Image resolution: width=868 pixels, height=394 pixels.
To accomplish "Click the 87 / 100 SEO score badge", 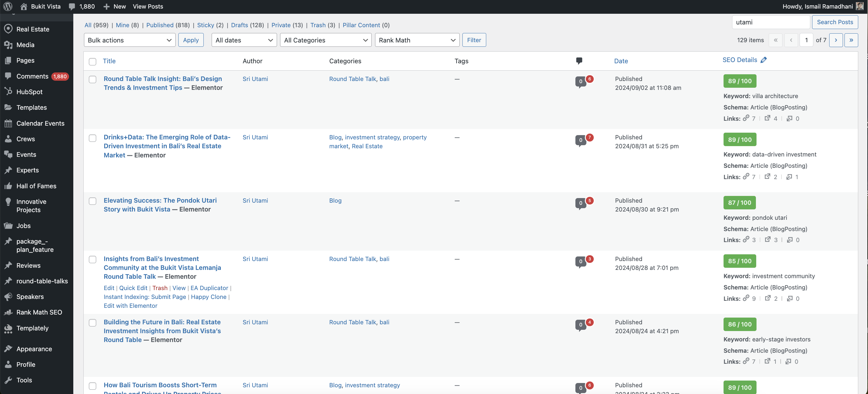I will pyautogui.click(x=740, y=203).
